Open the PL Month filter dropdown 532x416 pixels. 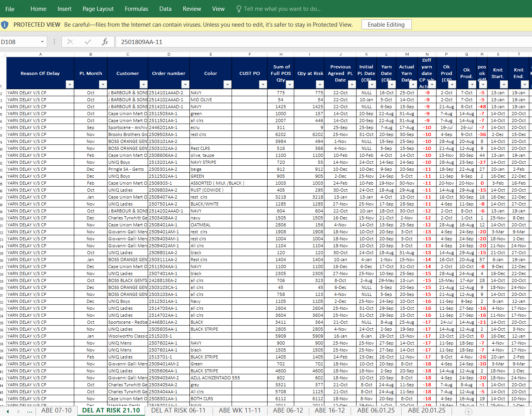[x=103, y=84]
